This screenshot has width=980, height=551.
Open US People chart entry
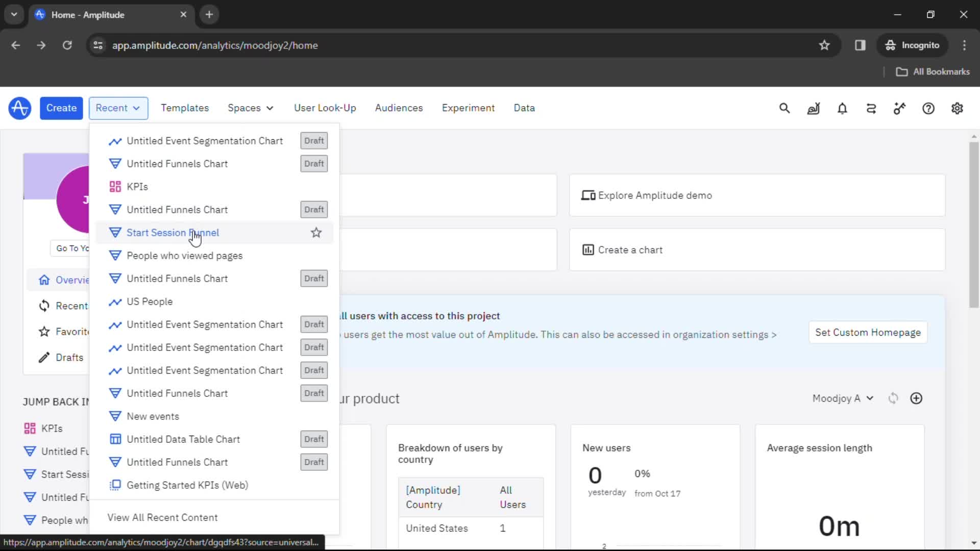[x=214, y=302]
